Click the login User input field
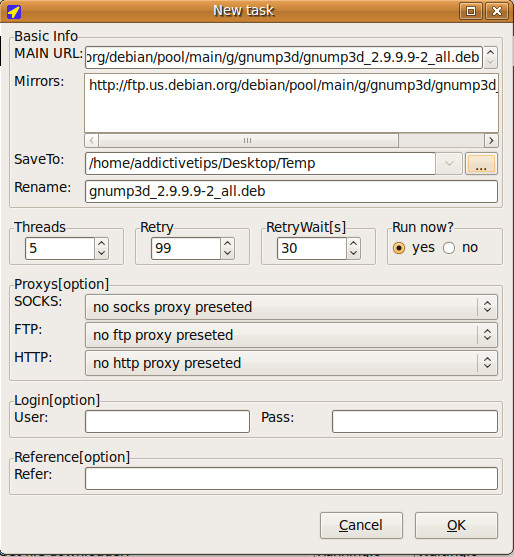Image resolution: width=514 pixels, height=557 pixels. pos(167,421)
